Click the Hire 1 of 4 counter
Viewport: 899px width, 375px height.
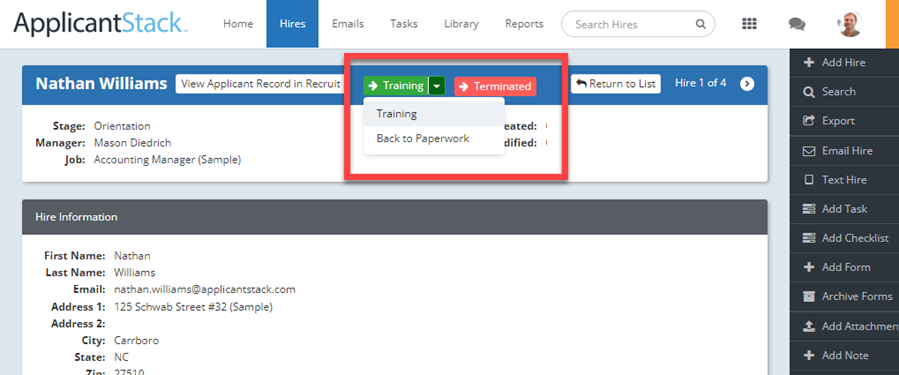point(701,83)
